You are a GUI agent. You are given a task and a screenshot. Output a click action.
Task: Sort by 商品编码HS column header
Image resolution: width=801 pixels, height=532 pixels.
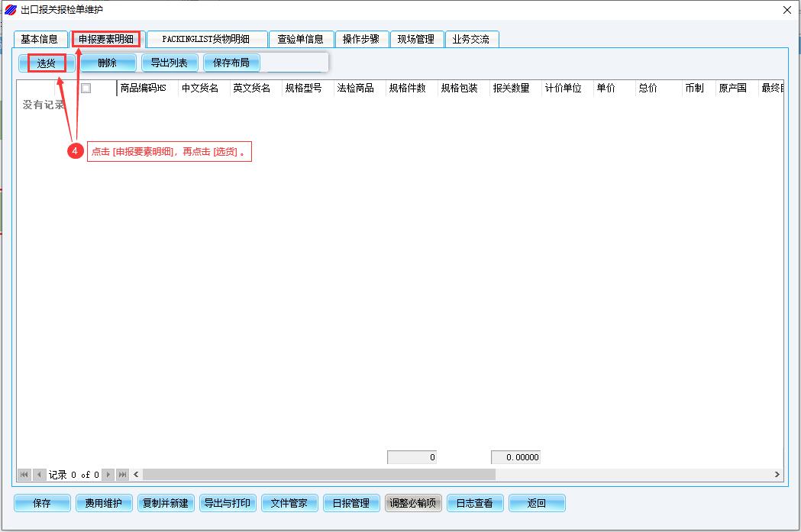coord(144,89)
